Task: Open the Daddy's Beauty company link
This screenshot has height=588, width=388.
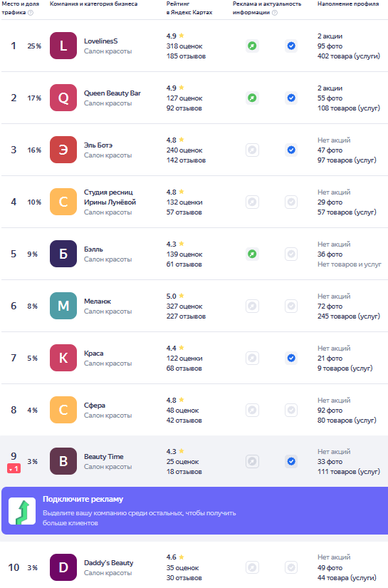Action: tap(109, 562)
